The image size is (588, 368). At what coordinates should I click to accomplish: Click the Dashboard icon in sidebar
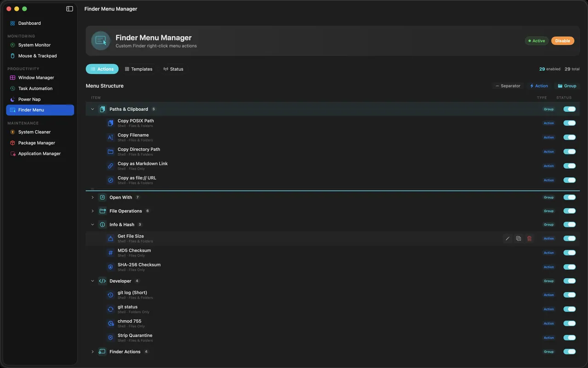click(12, 23)
